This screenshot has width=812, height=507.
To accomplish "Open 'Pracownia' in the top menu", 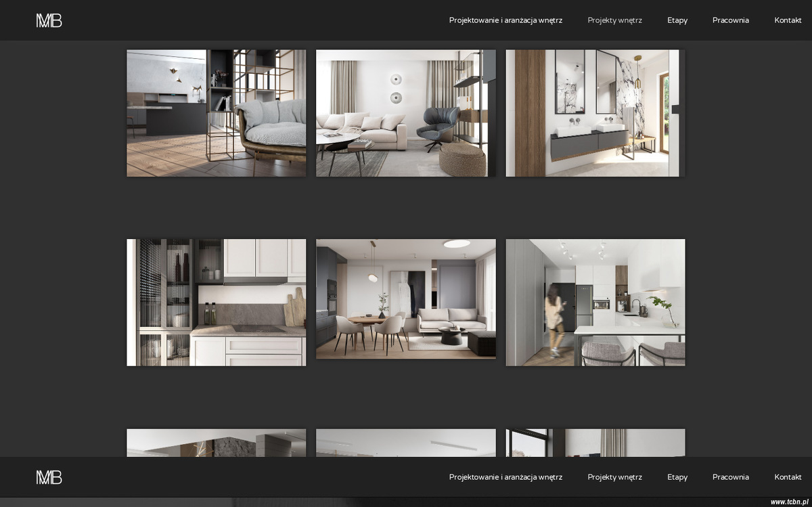I will (x=731, y=20).
